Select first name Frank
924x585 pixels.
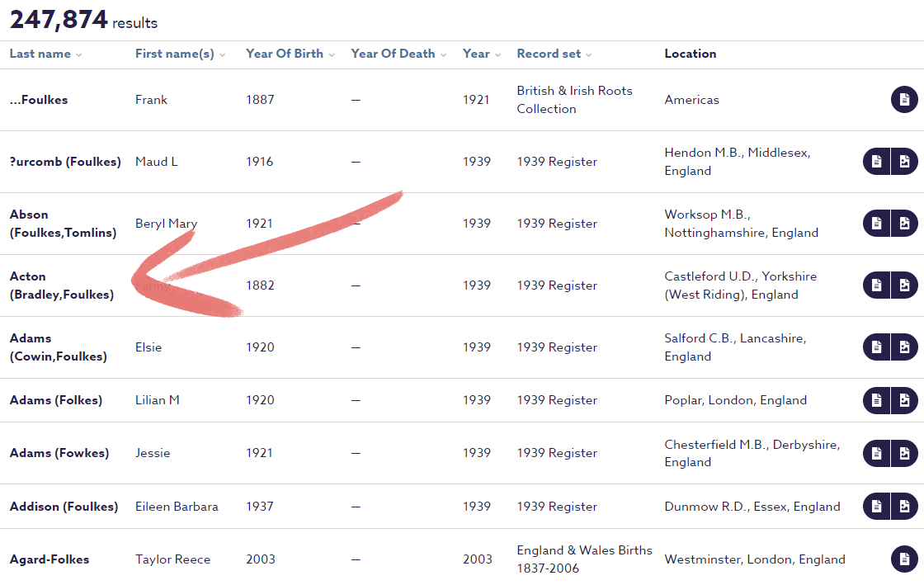click(x=152, y=100)
